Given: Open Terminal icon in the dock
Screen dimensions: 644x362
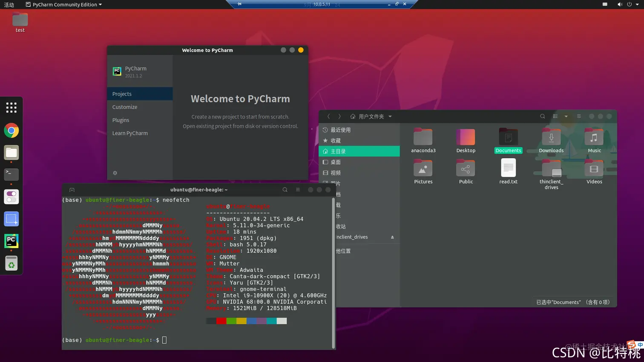Looking at the screenshot, I should (x=11, y=174).
